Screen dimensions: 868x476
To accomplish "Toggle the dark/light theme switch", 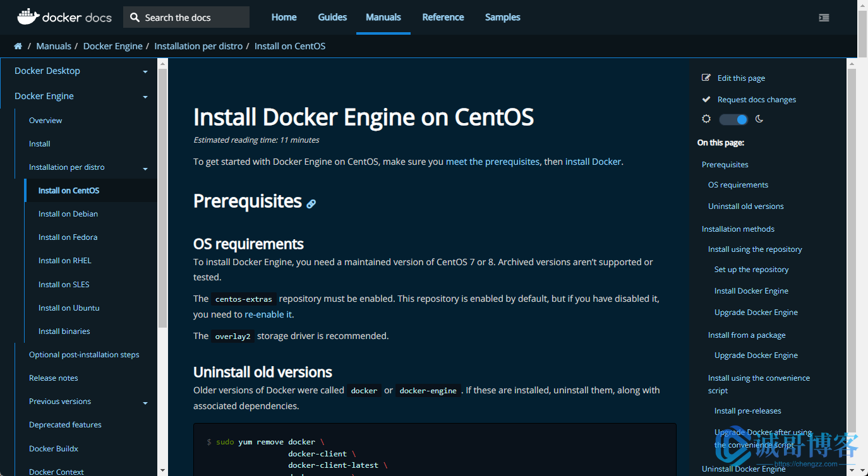I will (733, 119).
